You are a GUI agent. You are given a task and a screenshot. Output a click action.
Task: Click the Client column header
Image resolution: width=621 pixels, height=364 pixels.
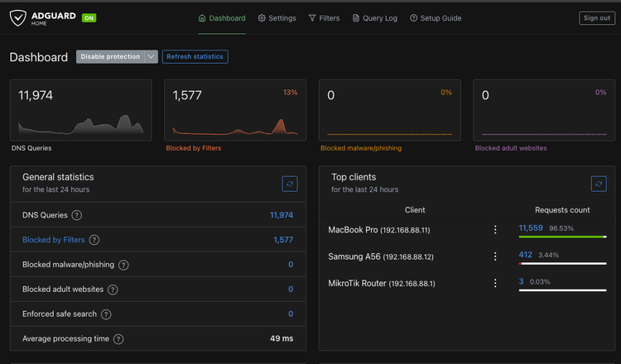(x=415, y=210)
